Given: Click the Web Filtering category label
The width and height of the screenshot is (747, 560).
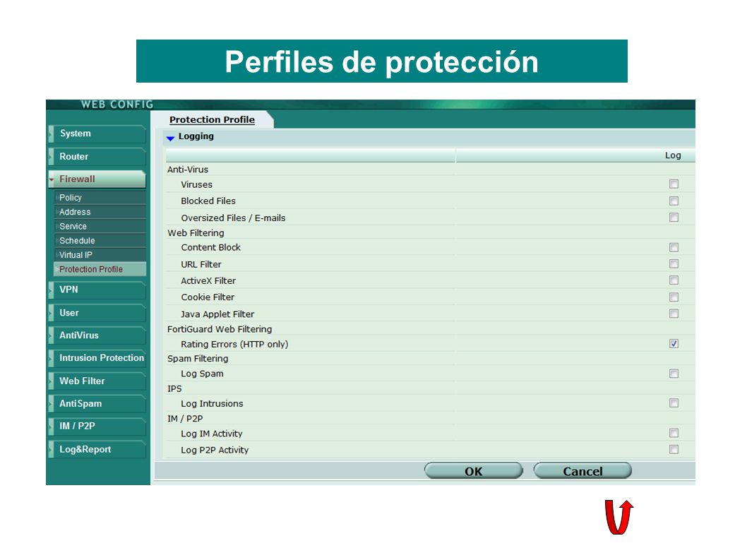Looking at the screenshot, I should click(x=196, y=233).
